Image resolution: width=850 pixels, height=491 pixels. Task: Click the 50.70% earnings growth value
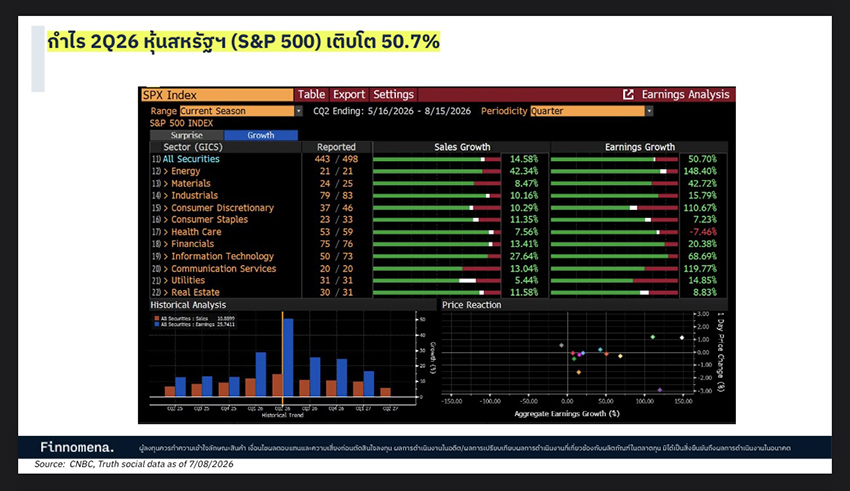tap(702, 159)
